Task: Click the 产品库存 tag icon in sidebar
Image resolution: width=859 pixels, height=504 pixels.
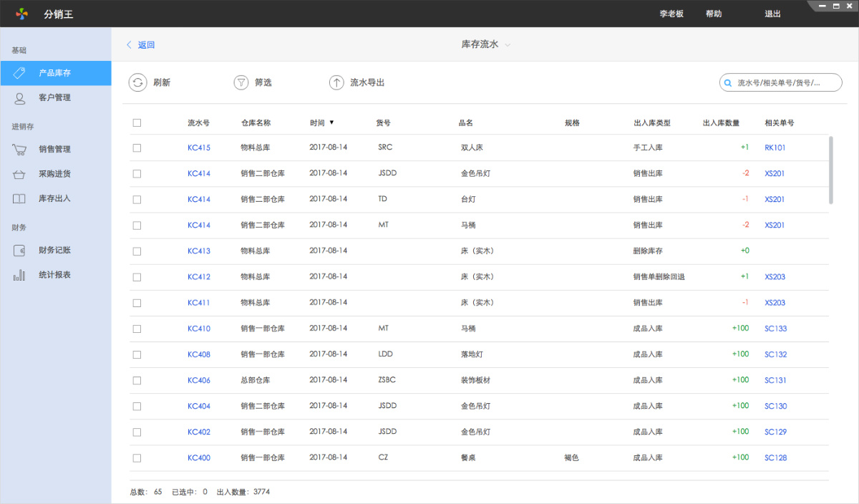Action: [x=20, y=73]
